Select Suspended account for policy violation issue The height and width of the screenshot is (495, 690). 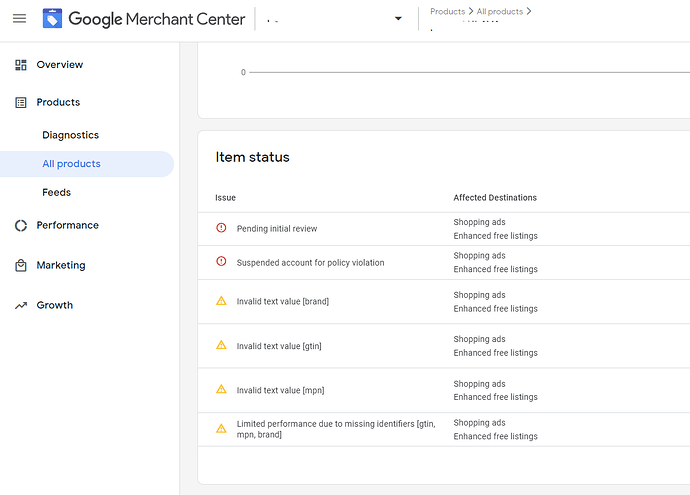[x=310, y=263]
